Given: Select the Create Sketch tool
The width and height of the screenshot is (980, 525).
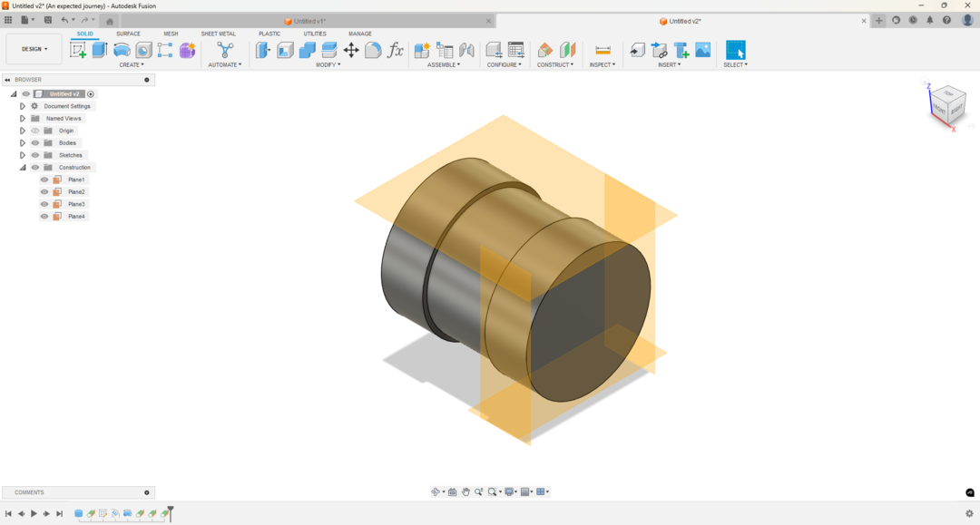Looking at the screenshot, I should click(78, 50).
